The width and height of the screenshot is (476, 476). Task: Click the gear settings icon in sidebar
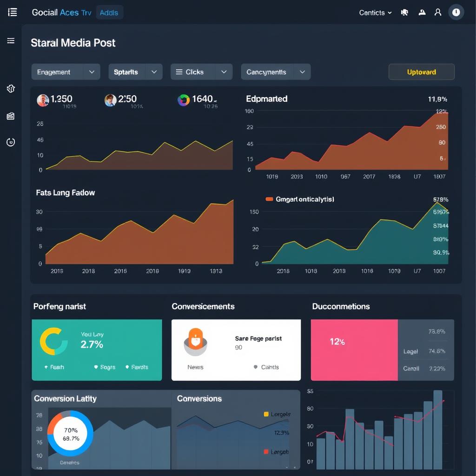coord(11,89)
